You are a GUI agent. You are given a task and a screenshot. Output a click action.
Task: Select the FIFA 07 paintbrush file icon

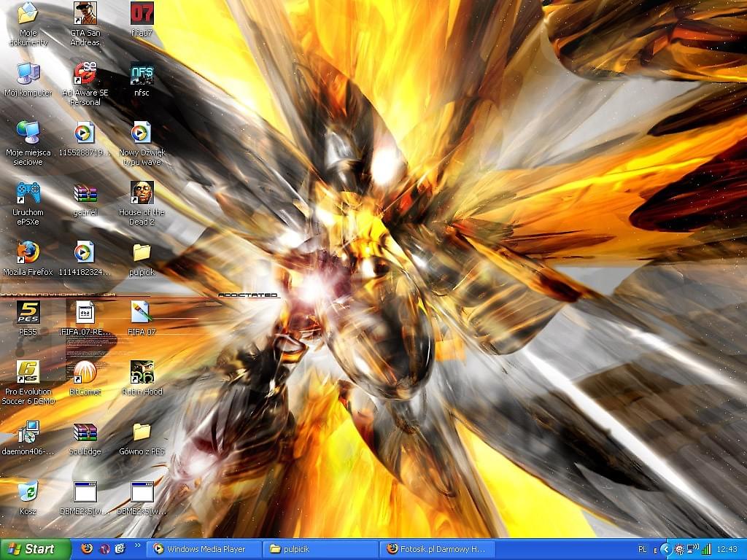coord(142,318)
